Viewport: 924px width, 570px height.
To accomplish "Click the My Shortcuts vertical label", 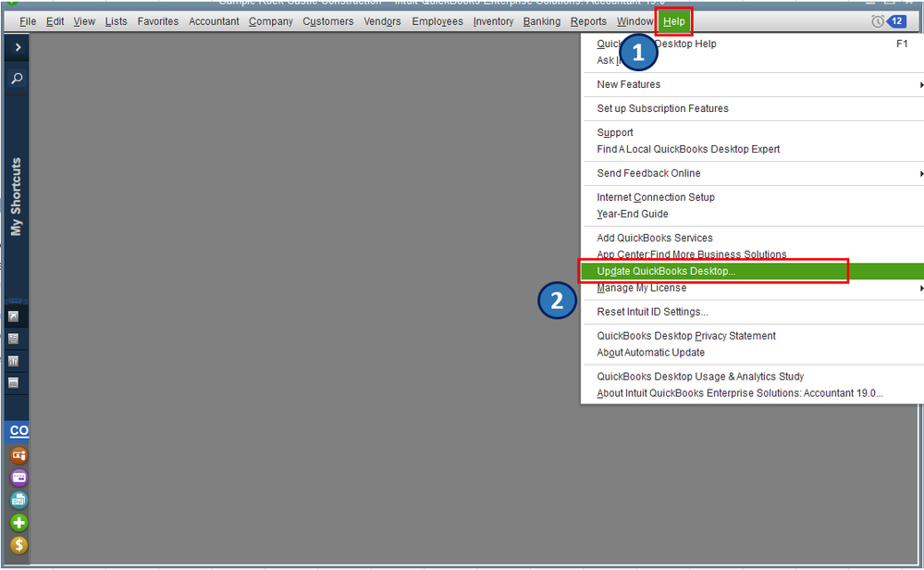I will pyautogui.click(x=16, y=196).
